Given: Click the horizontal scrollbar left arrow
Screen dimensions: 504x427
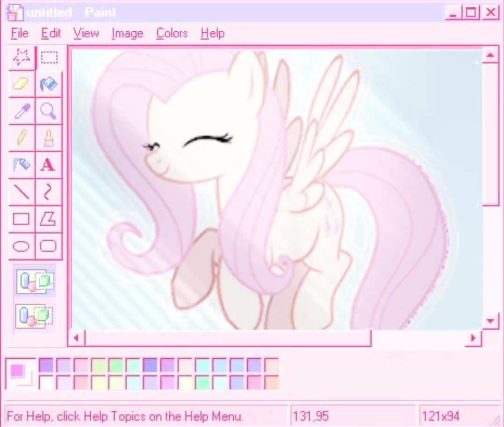Looking at the screenshot, I should [x=76, y=338].
